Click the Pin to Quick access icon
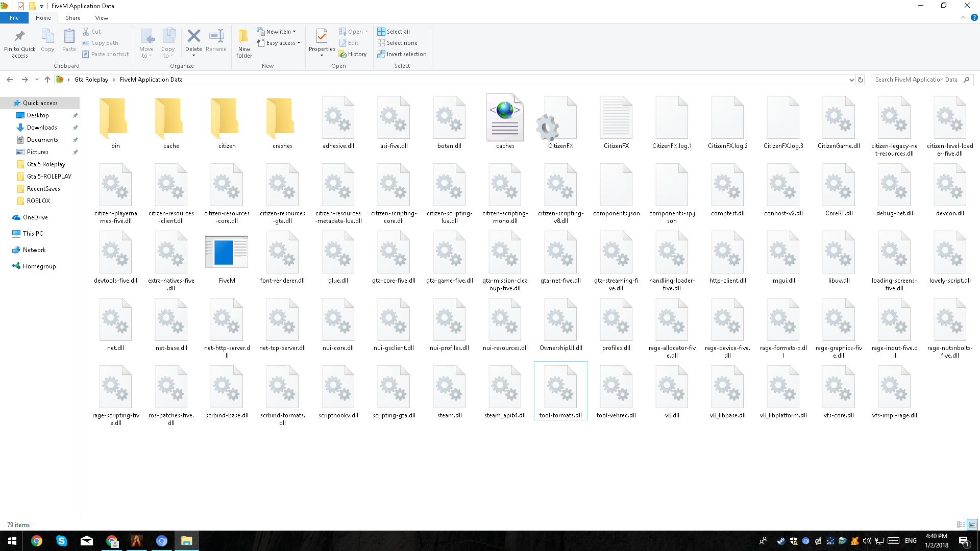This screenshot has height=551, width=980. [19, 36]
